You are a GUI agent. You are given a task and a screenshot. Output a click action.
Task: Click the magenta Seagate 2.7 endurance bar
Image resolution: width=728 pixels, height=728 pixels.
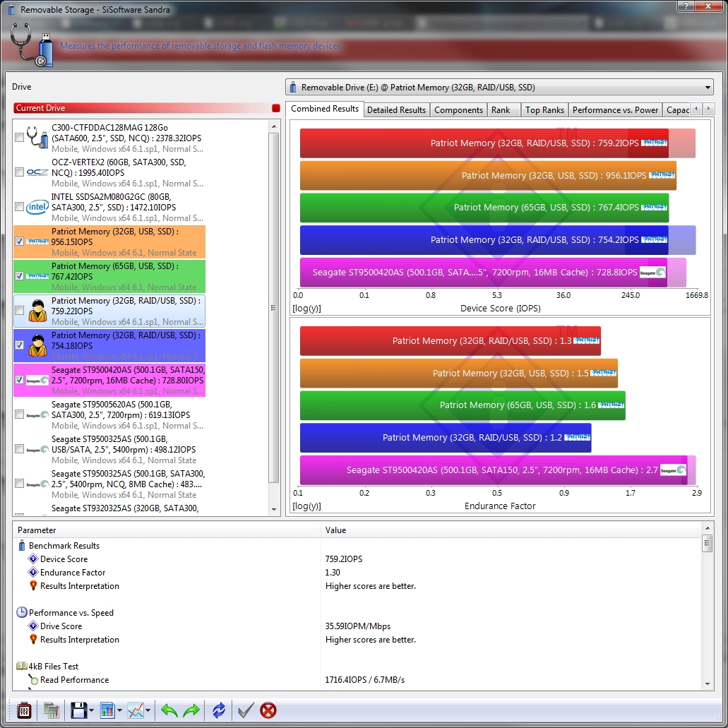[494, 470]
